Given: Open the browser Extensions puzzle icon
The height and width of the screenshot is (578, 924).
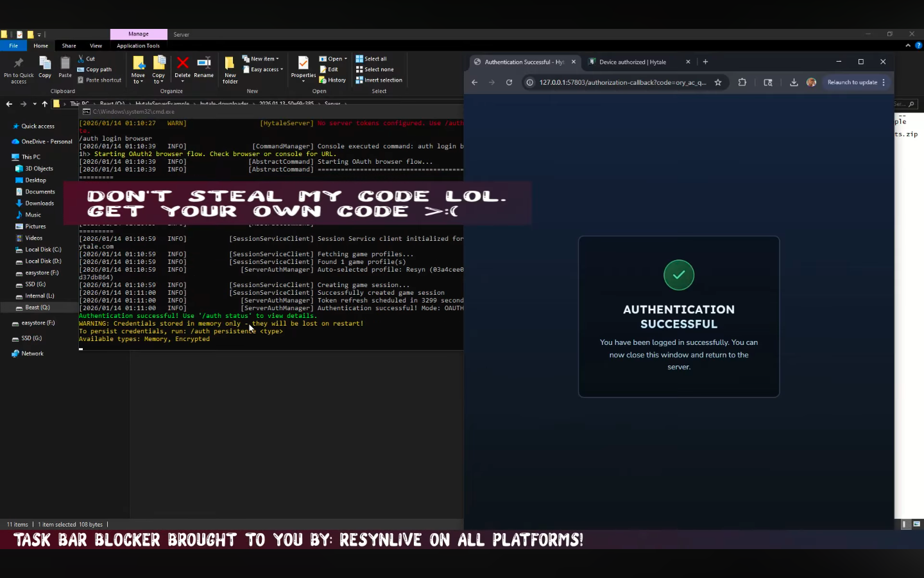Looking at the screenshot, I should 742,82.
